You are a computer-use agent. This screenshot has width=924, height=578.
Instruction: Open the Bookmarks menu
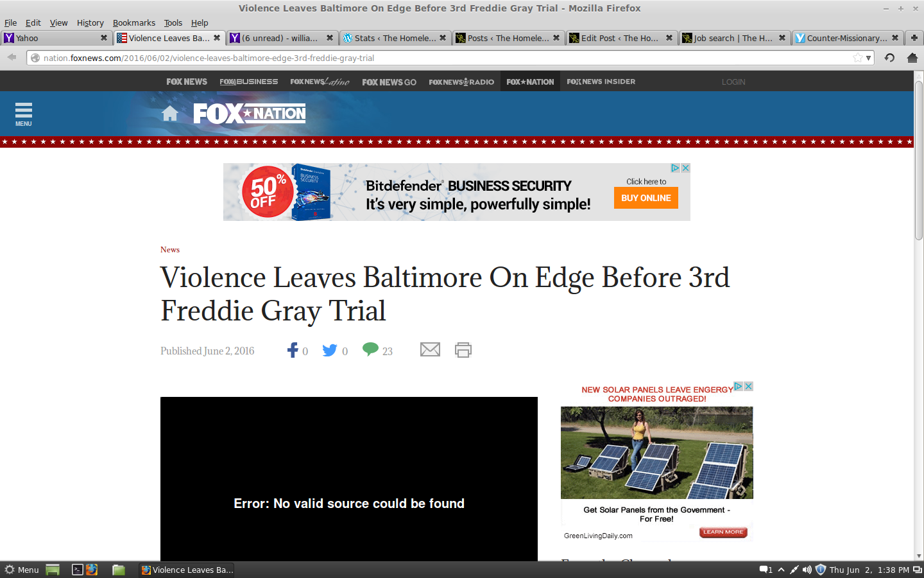tap(133, 22)
